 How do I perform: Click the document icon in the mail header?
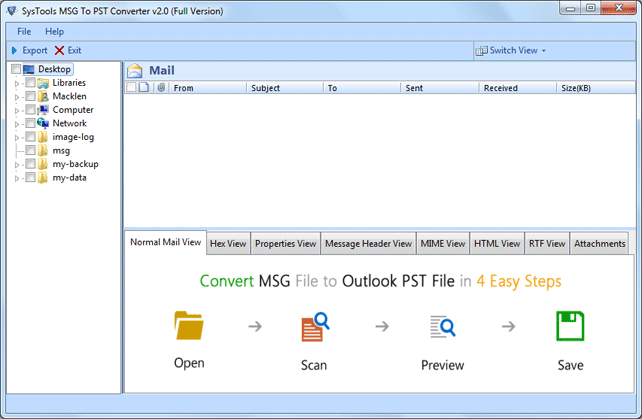(x=144, y=87)
